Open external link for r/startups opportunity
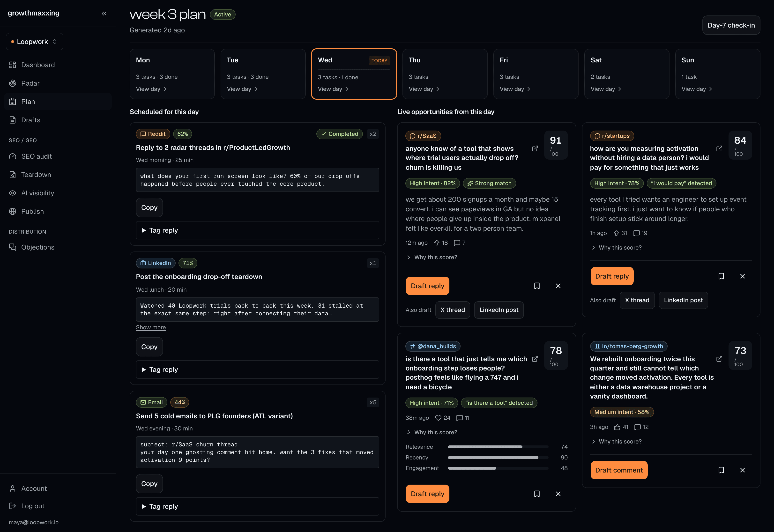Viewport: 774px width, 532px height. 719,148
